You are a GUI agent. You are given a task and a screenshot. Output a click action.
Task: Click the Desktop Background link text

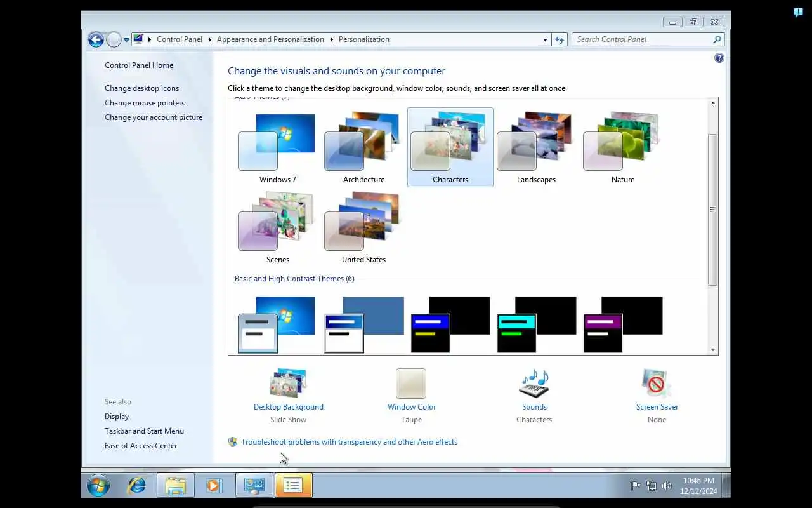[x=289, y=407]
